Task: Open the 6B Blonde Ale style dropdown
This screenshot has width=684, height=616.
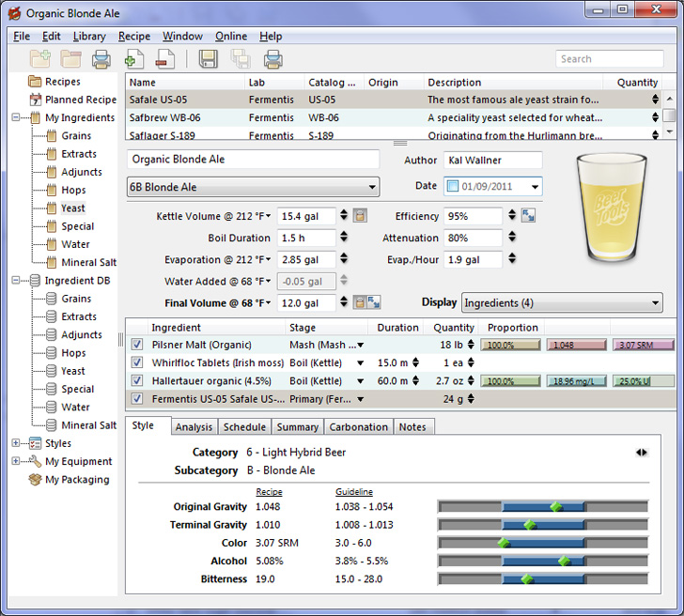Action: (x=253, y=187)
